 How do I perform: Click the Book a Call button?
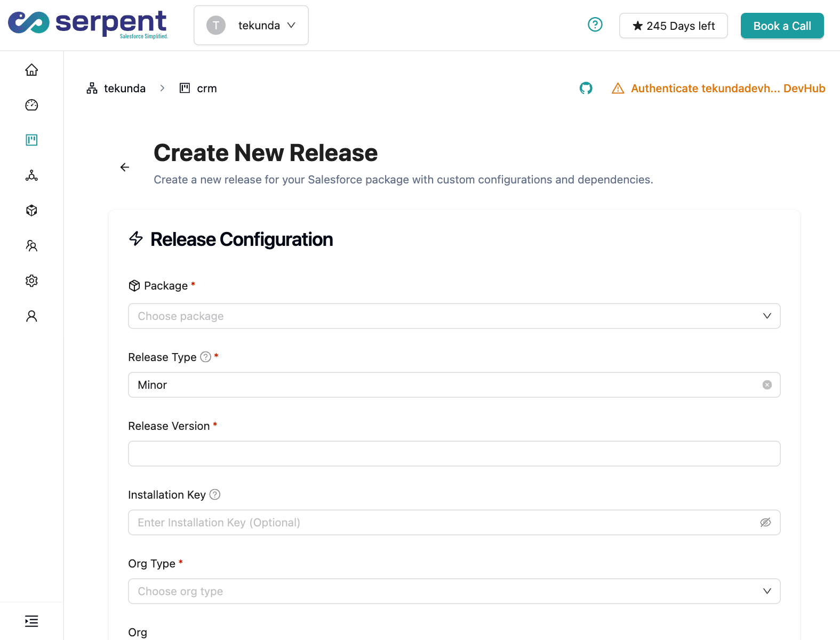[x=782, y=26]
